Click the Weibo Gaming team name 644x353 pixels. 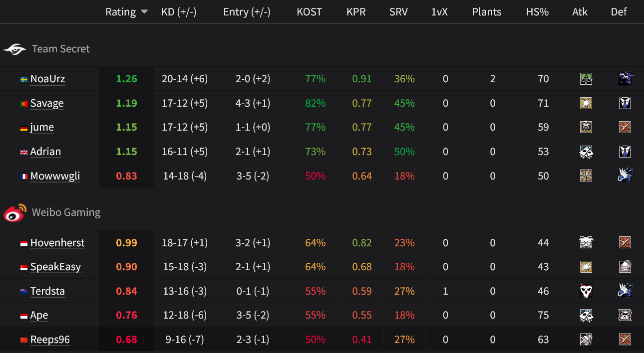[x=66, y=212]
